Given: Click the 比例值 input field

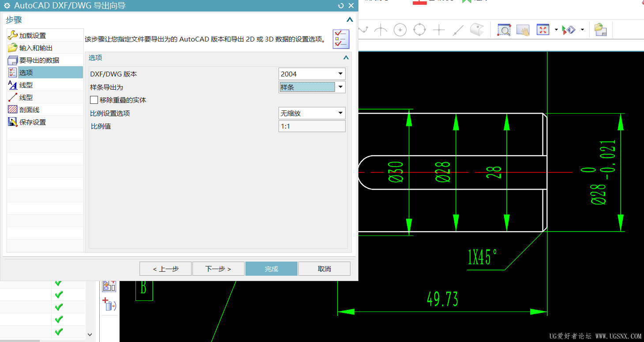Looking at the screenshot, I should click(x=312, y=127).
